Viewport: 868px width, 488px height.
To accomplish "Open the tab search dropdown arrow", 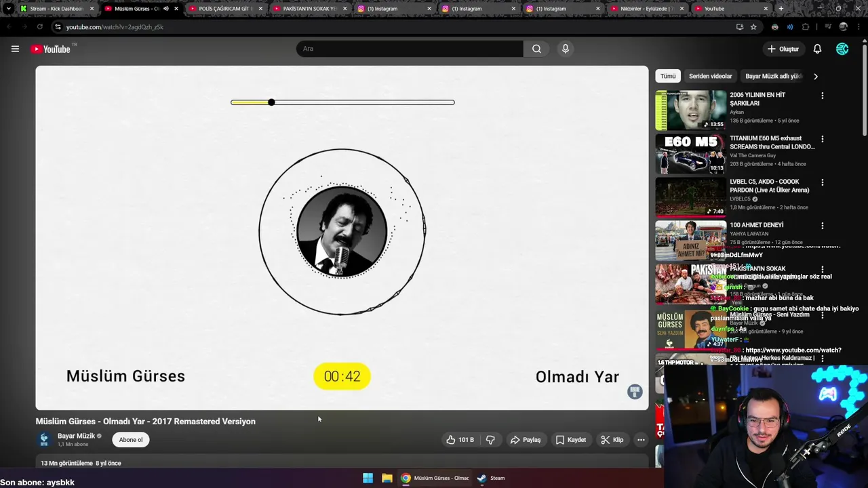I will pos(8,9).
